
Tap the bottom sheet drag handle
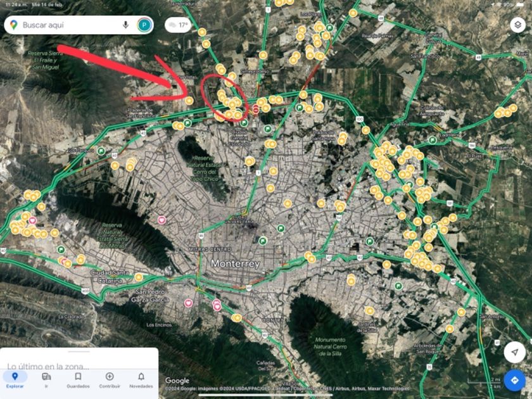[79, 351]
